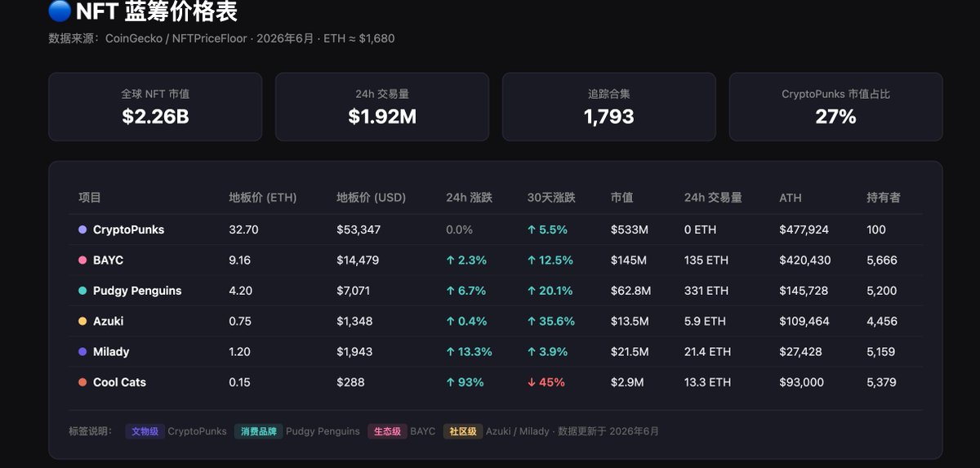The height and width of the screenshot is (468, 980).
Task: Click the ↓ 45% 30-day change
Action: [x=546, y=382]
